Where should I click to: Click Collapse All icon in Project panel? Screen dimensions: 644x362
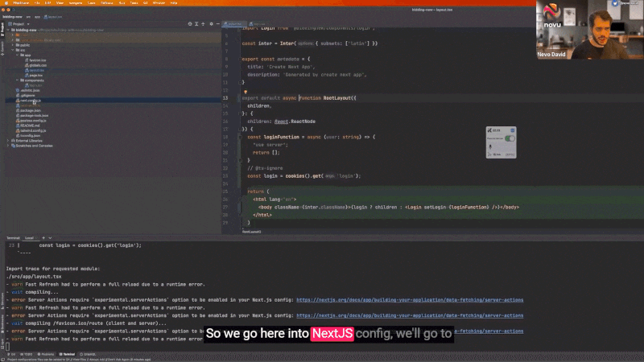[x=203, y=24]
